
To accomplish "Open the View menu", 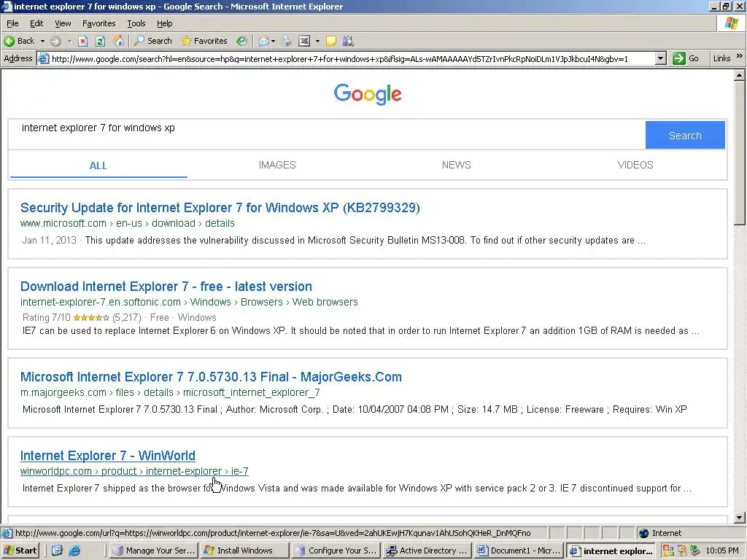I will click(x=63, y=23).
